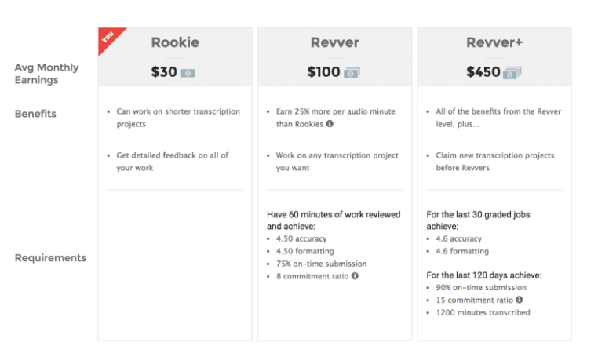Click the double bill icon beside $100

click(352, 73)
